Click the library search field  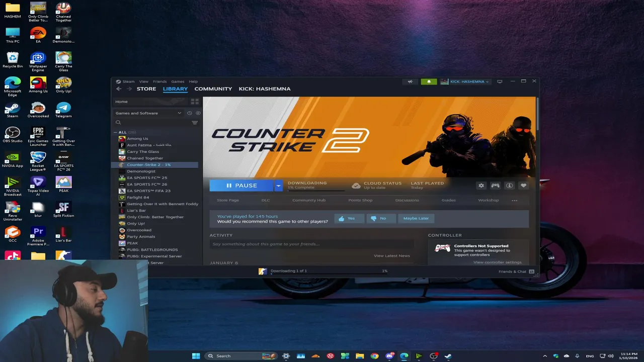[152, 123]
